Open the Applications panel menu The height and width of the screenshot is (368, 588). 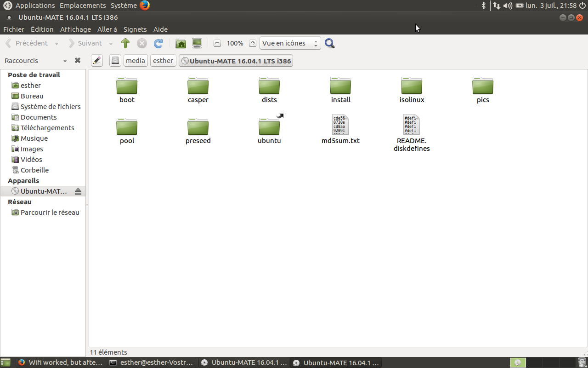(35, 6)
